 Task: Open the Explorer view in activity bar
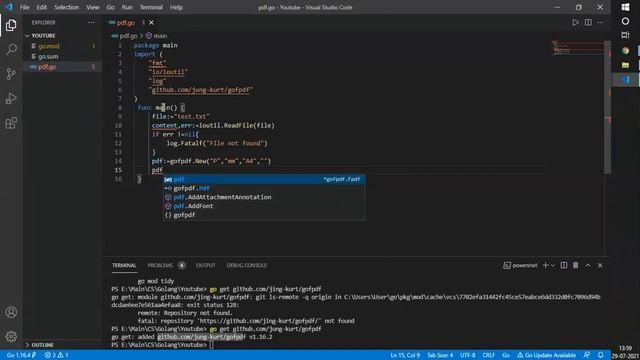(x=11, y=25)
